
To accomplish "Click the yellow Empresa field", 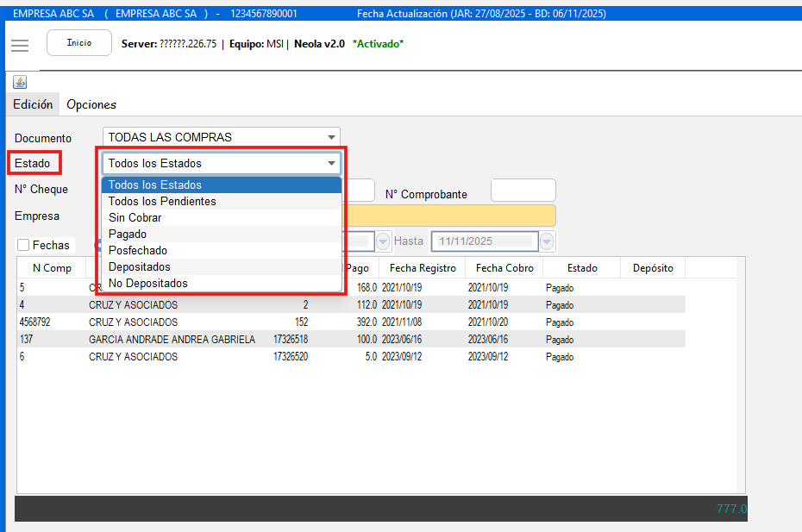I will coord(448,216).
